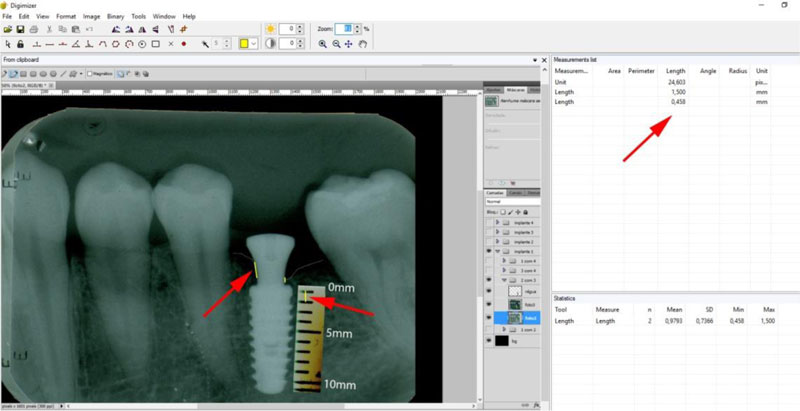Select the Length line measurement tool
The width and height of the screenshot is (800, 411).
[49, 44]
